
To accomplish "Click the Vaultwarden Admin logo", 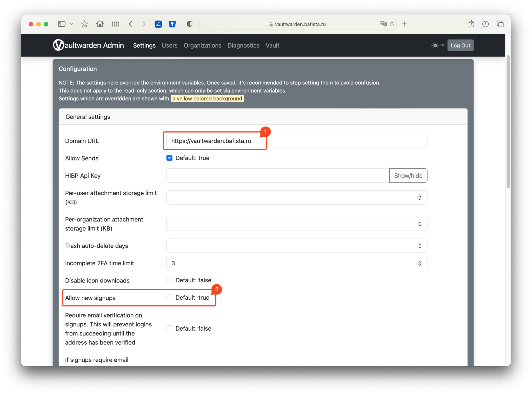I will coord(88,45).
